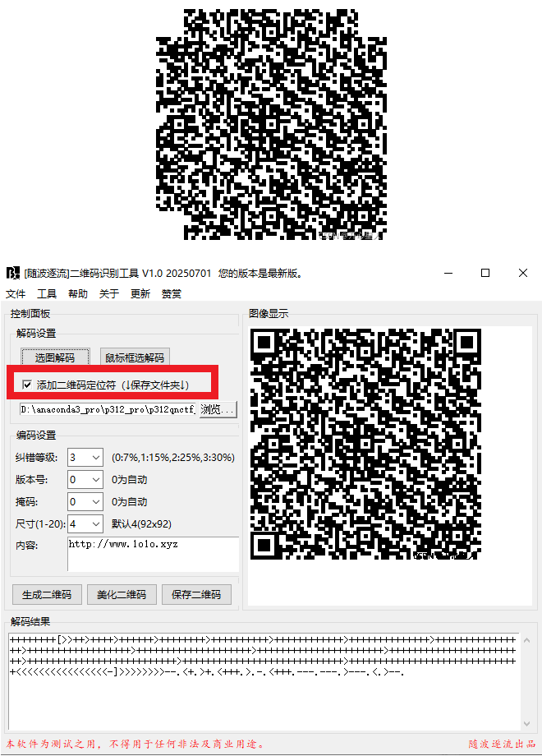Click scrollbar down arrow in 解码结果
The image size is (542, 756).
tap(526, 723)
